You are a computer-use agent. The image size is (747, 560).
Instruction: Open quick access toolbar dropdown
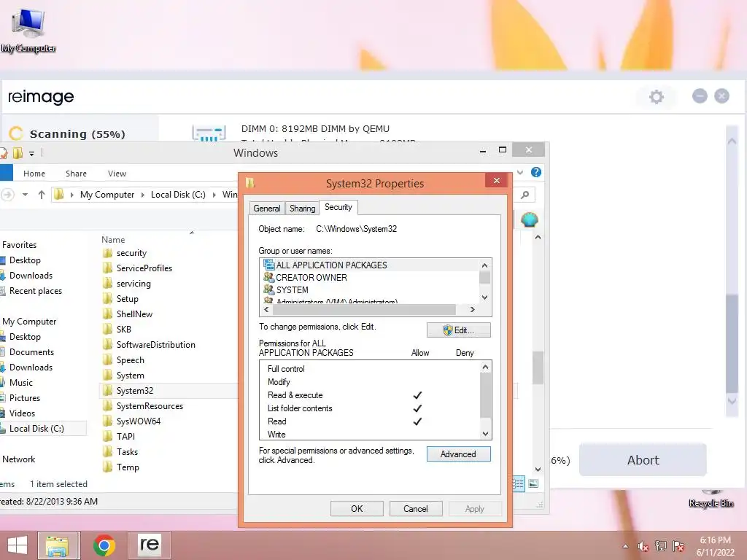pyautogui.click(x=31, y=153)
